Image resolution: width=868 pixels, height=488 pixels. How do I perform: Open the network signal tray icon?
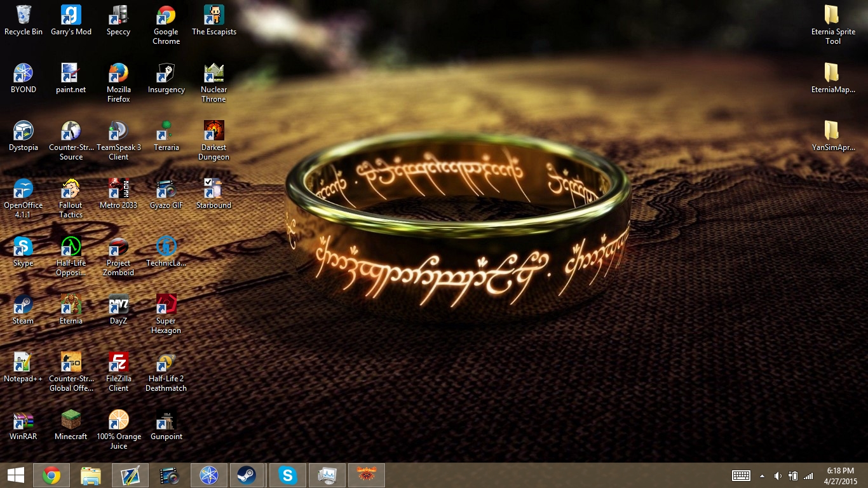click(x=808, y=475)
